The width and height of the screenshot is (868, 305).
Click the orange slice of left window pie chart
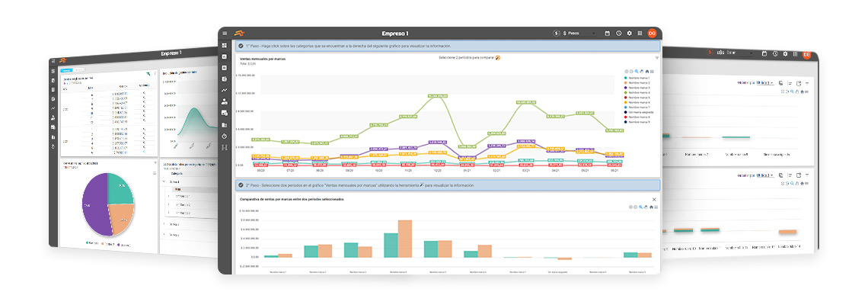123,217
